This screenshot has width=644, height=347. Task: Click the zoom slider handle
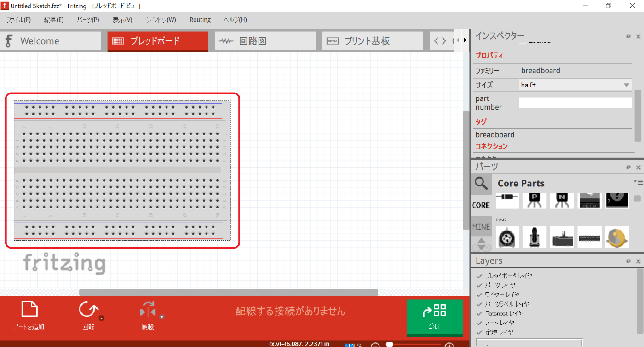tap(390, 345)
